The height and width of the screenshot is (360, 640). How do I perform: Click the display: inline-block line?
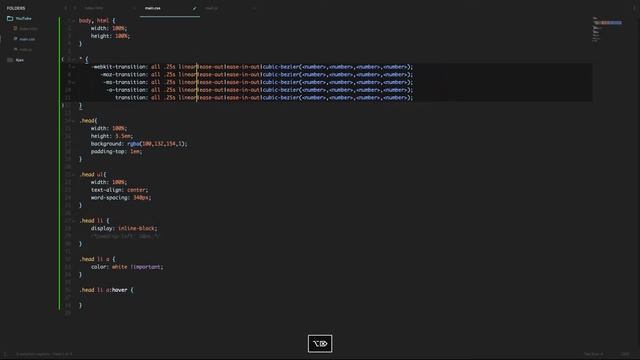click(x=124, y=228)
